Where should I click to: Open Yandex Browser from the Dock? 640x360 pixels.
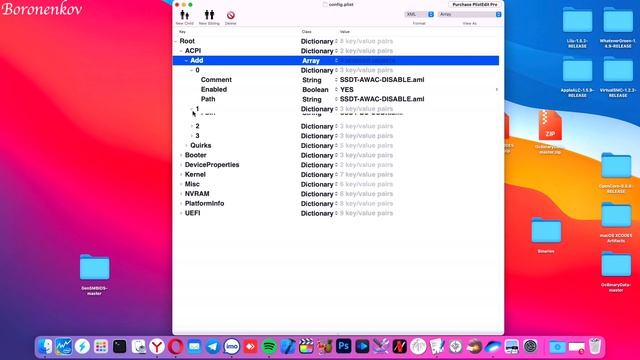pos(157,347)
